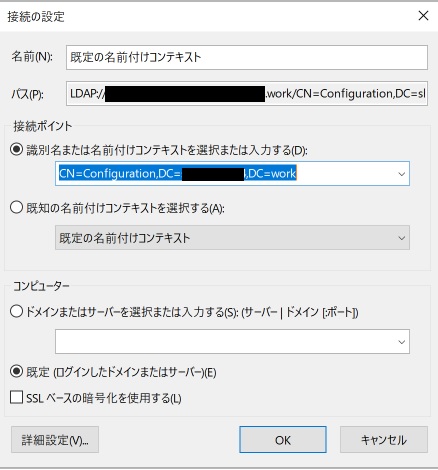Choose ドメインまたはサーバーを選択または入力する radio button
The height and width of the screenshot is (470, 438).
coord(16,312)
